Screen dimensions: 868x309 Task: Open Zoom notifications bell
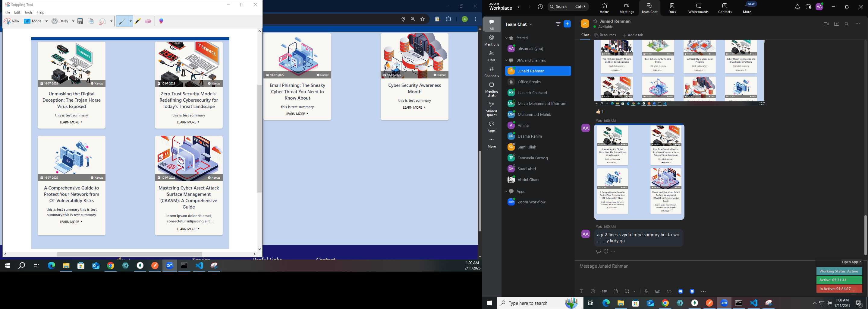[x=797, y=7]
